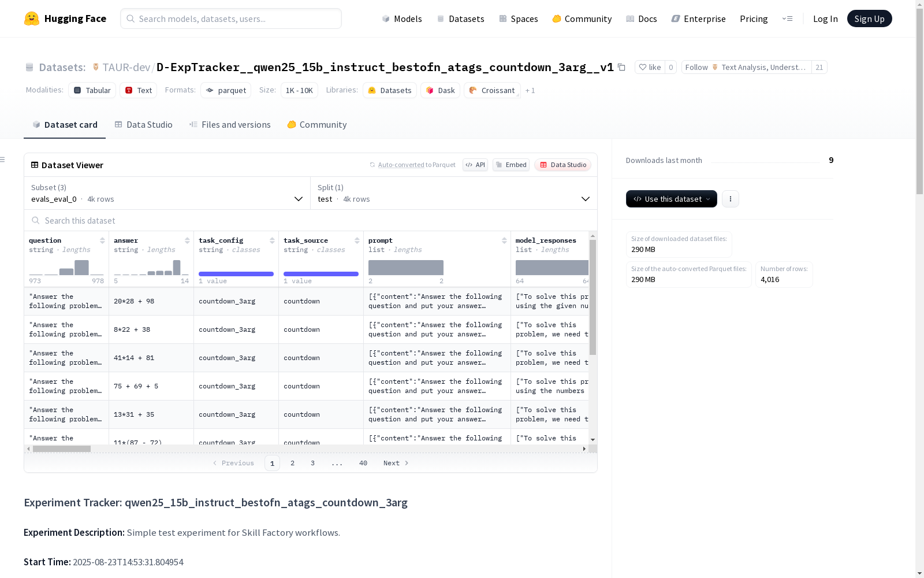924x578 pixels.
Task: Sort the prompt column
Action: tap(504, 240)
